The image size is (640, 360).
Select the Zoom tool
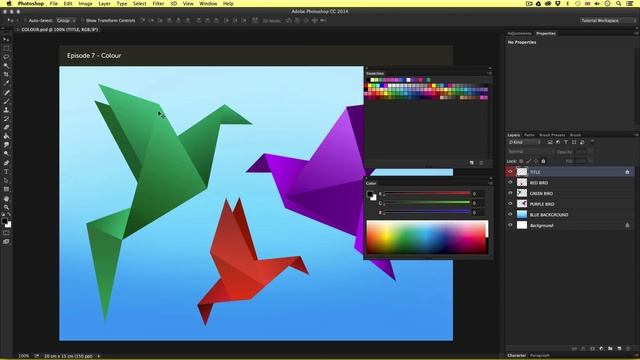point(6,207)
